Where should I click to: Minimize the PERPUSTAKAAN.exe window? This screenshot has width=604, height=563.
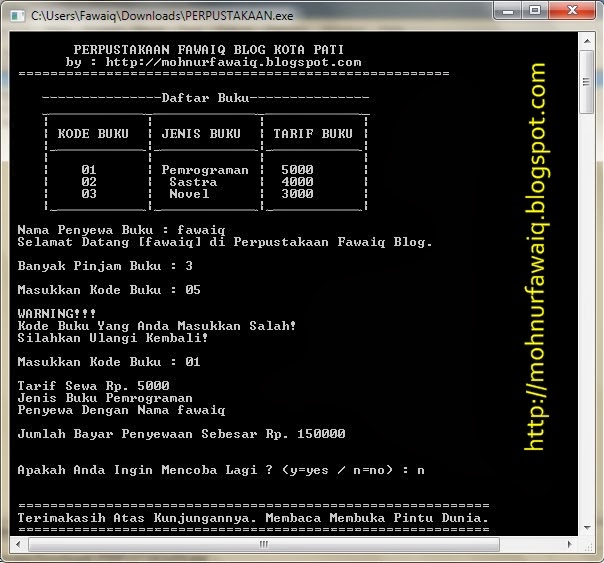tap(508, 10)
